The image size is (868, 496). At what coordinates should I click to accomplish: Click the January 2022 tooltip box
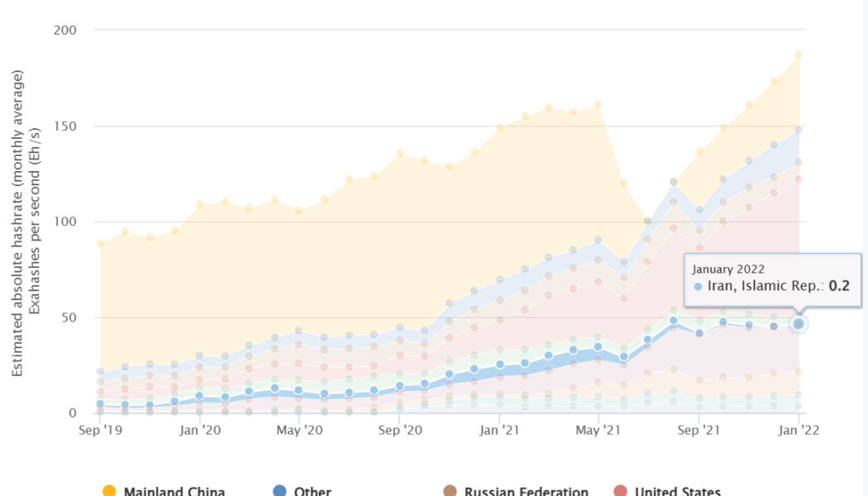pos(771,279)
